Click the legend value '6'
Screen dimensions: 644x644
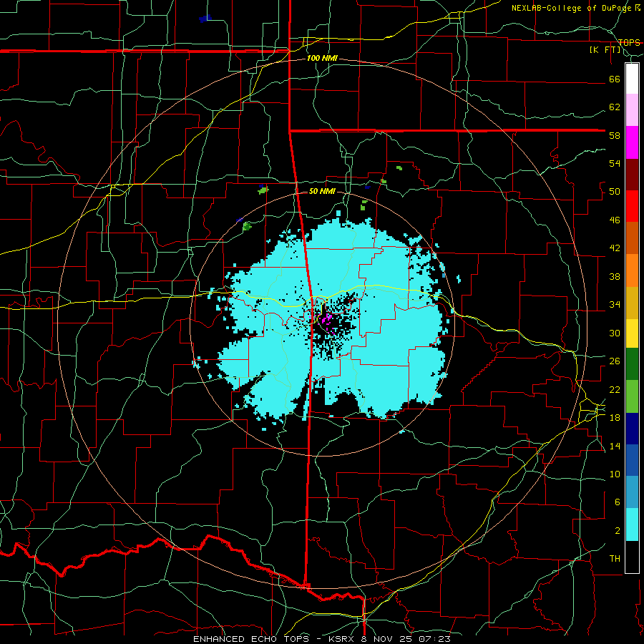coord(618,502)
